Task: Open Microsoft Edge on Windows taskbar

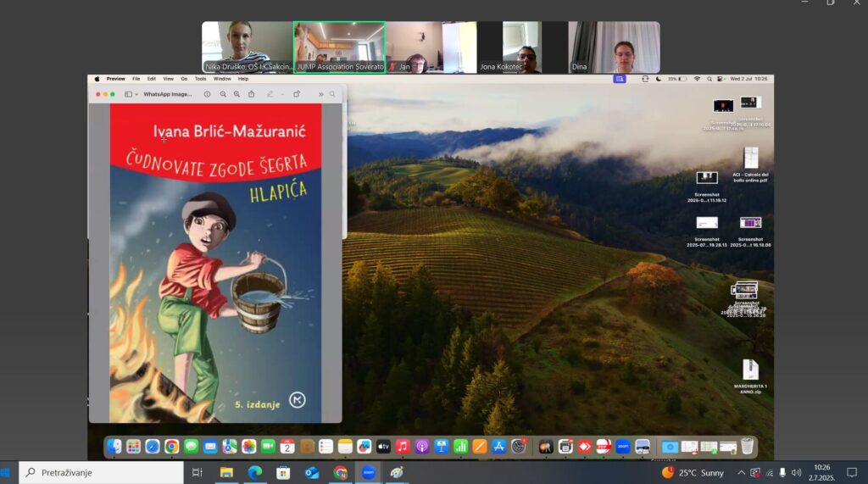Action: click(x=255, y=472)
